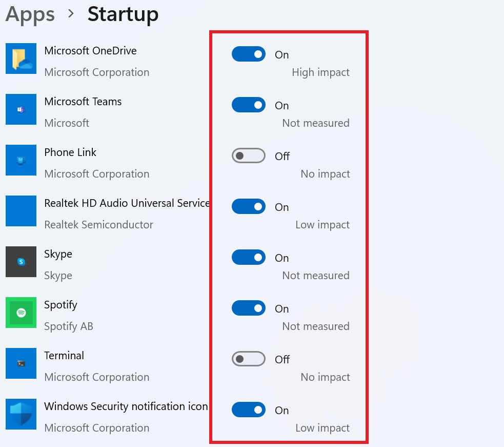The height and width of the screenshot is (447, 504).
Task: Turn off Microsoft Teams startup toggle
Action: click(x=249, y=105)
